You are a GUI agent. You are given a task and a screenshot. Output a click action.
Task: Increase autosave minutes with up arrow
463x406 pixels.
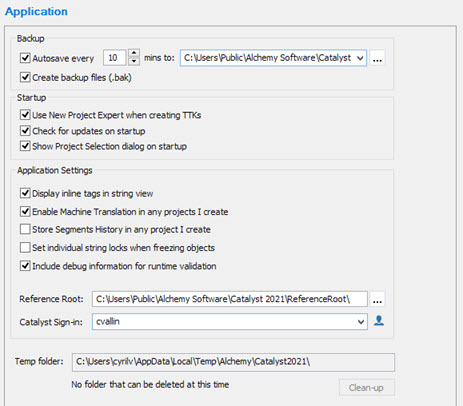[x=134, y=53]
